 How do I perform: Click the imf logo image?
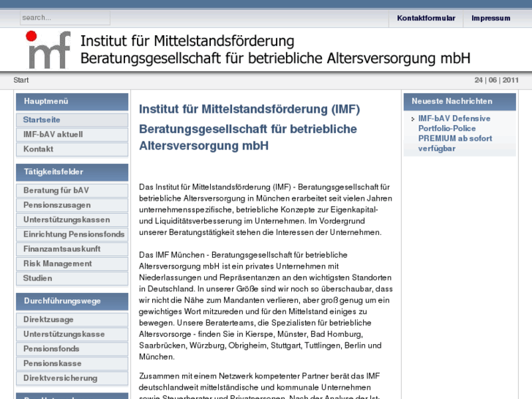48,50
